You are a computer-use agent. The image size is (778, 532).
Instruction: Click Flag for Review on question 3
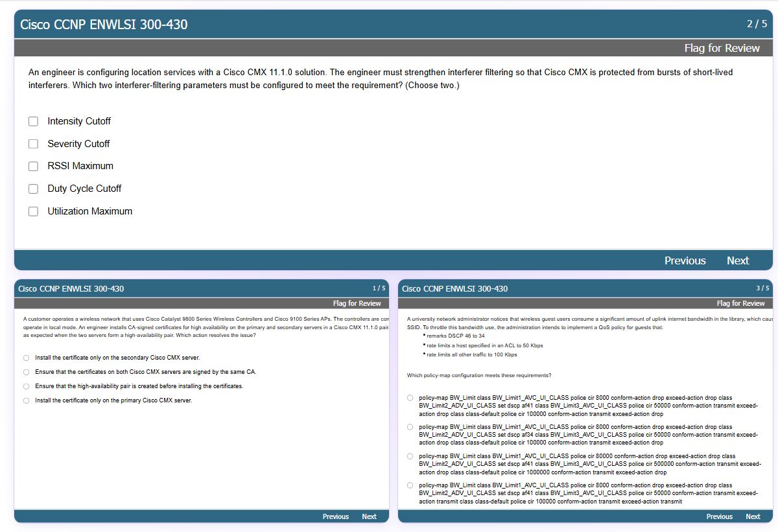pyautogui.click(x=740, y=303)
